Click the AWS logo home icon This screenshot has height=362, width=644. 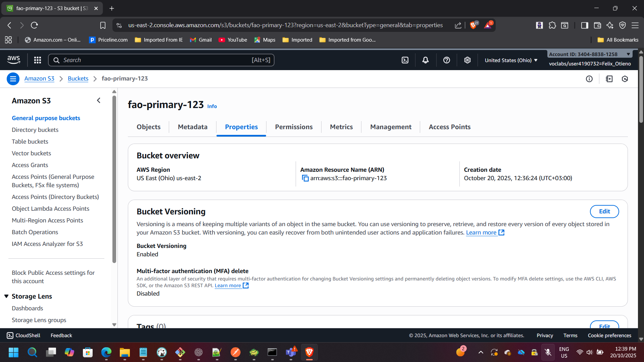tap(14, 60)
